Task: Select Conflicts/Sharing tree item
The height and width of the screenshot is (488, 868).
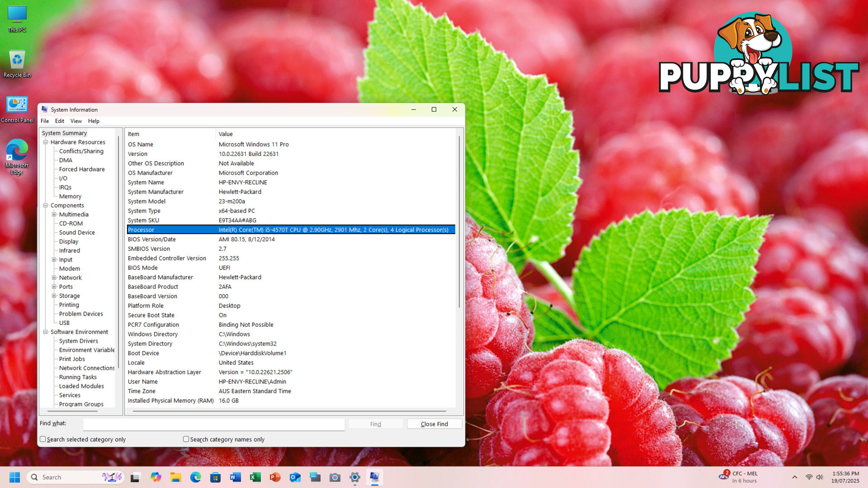Action: [81, 151]
